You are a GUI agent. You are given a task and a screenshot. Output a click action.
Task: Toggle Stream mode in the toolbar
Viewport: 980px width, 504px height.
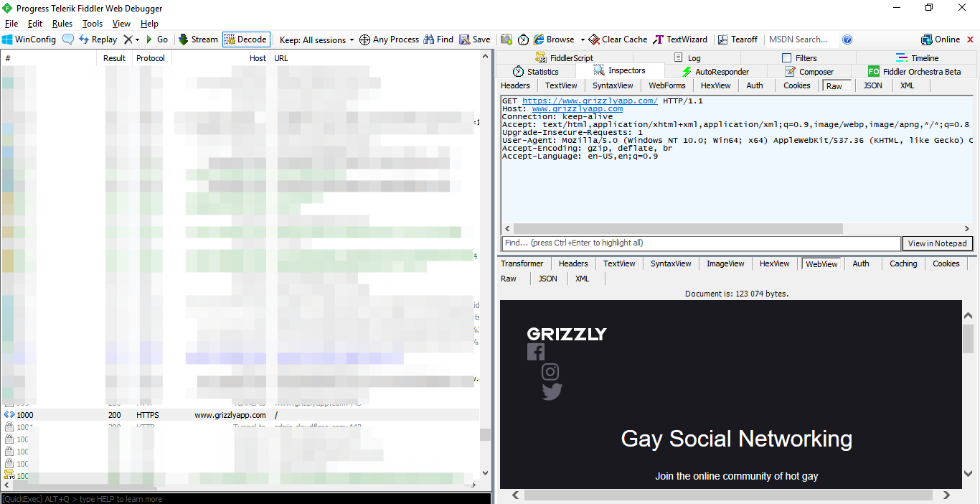(x=198, y=39)
